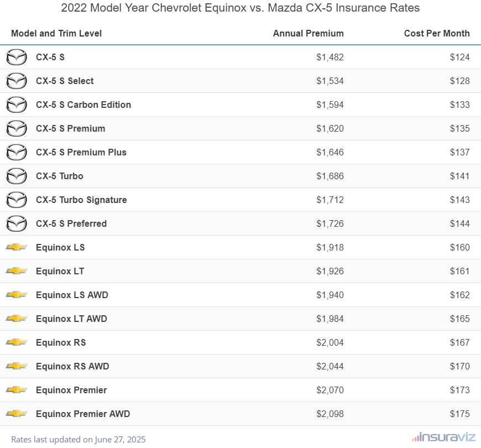This screenshot has height=448, width=481.
Task: Click the $1,686 annual premium
Action: pyautogui.click(x=330, y=176)
